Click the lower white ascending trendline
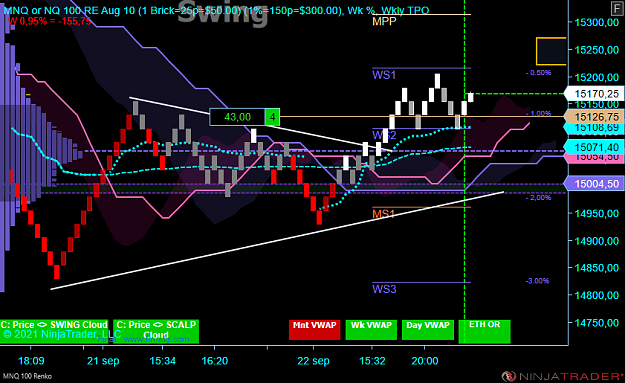This screenshot has width=625, height=383. pyautogui.click(x=277, y=240)
